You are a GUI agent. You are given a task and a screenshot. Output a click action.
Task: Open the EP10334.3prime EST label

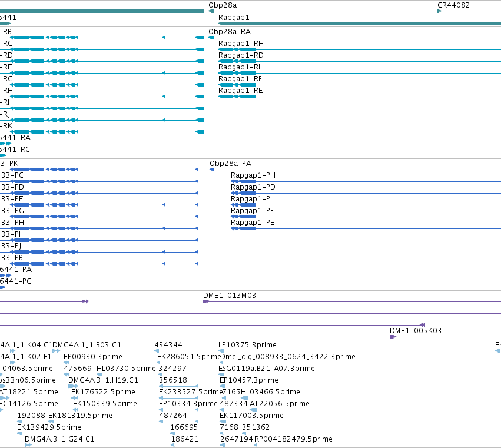click(x=188, y=404)
